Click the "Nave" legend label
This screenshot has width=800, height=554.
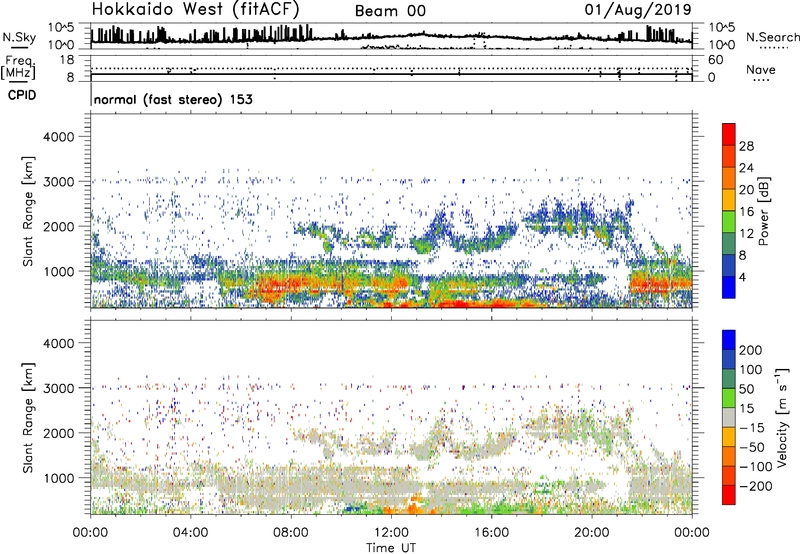pos(761,70)
